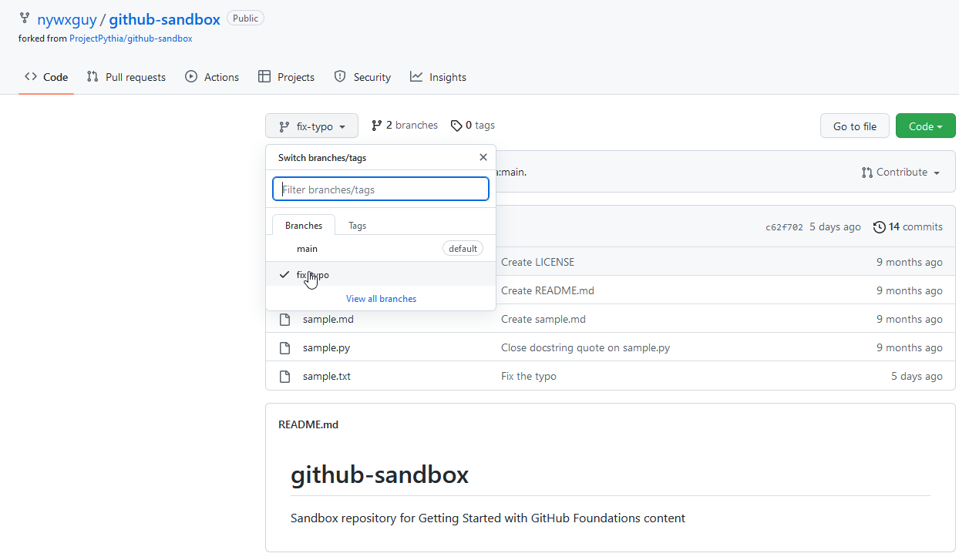Image resolution: width=959 pixels, height=560 pixels.
Task: View the 14 commits history
Action: pos(908,226)
